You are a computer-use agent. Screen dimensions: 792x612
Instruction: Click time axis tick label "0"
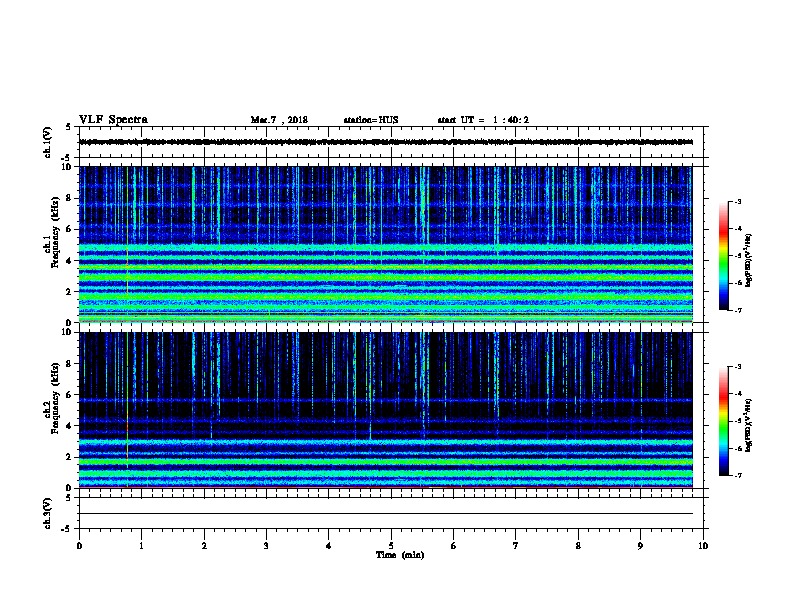[79, 545]
